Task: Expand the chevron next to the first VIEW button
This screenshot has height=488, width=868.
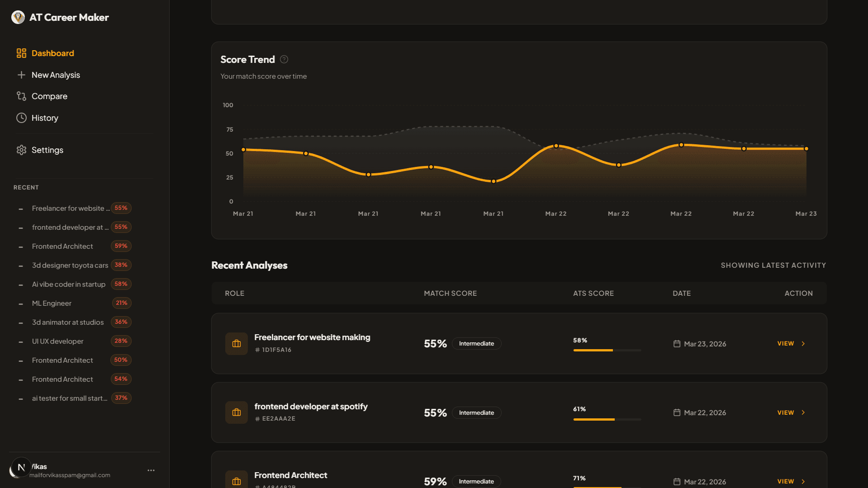Action: tap(803, 343)
